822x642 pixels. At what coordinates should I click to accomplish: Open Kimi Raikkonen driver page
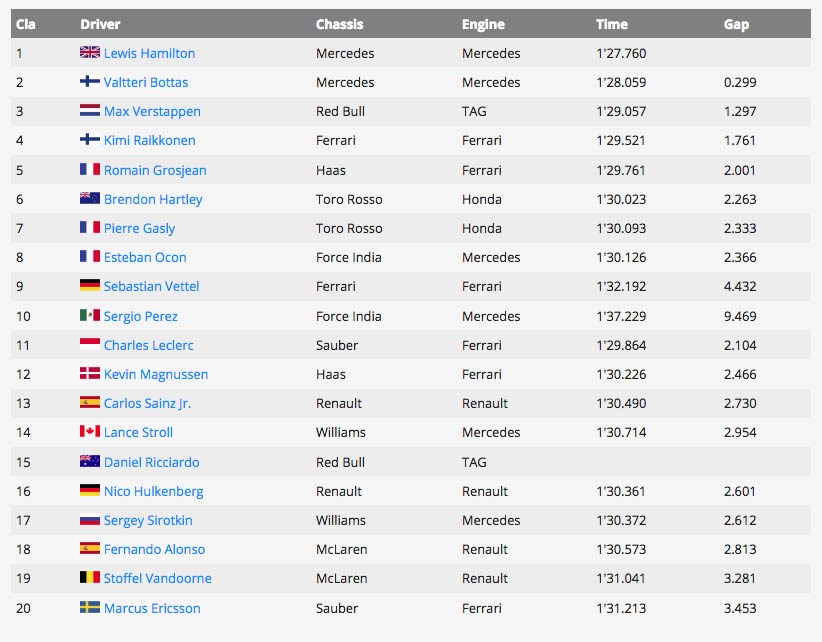(149, 141)
